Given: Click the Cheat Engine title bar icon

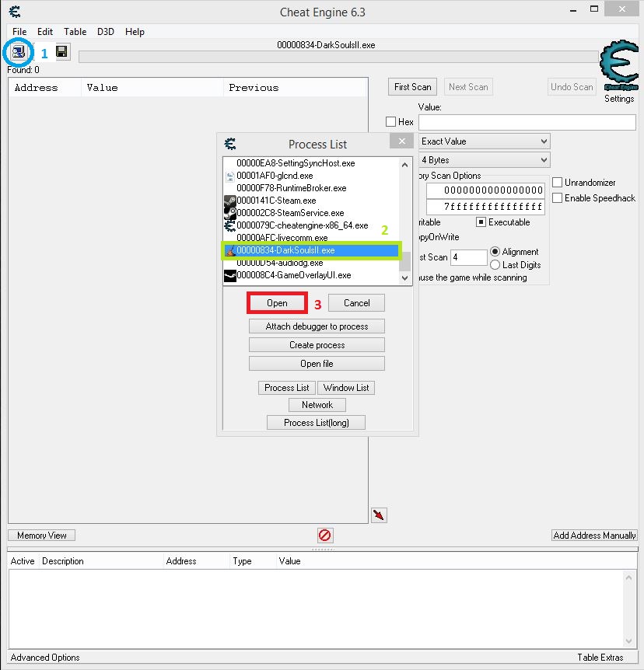Looking at the screenshot, I should (15, 12).
